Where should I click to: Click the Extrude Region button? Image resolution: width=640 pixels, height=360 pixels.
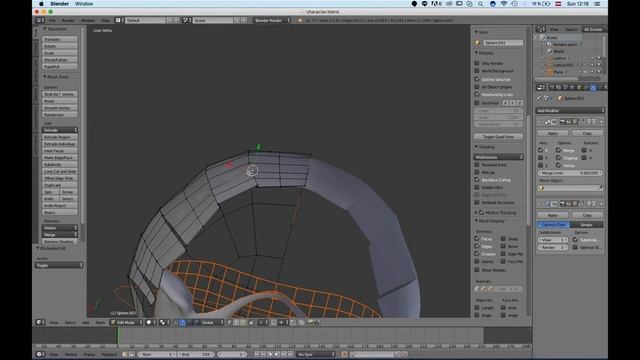(x=60, y=137)
